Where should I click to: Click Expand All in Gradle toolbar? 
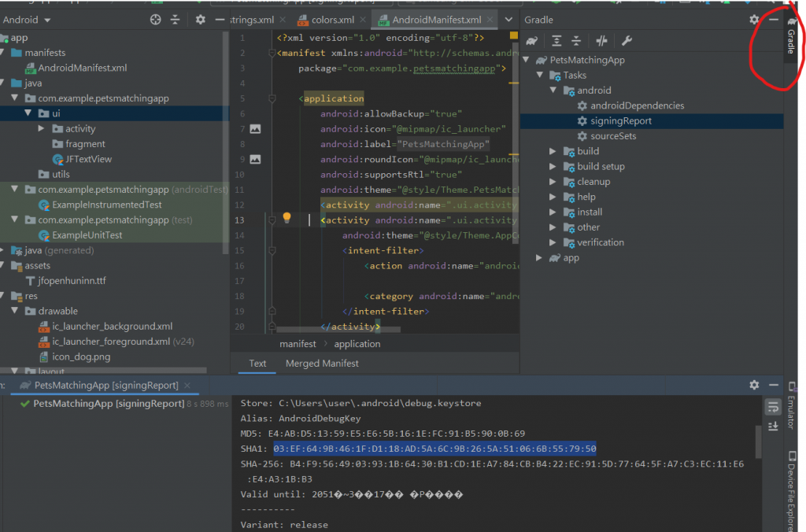point(557,41)
